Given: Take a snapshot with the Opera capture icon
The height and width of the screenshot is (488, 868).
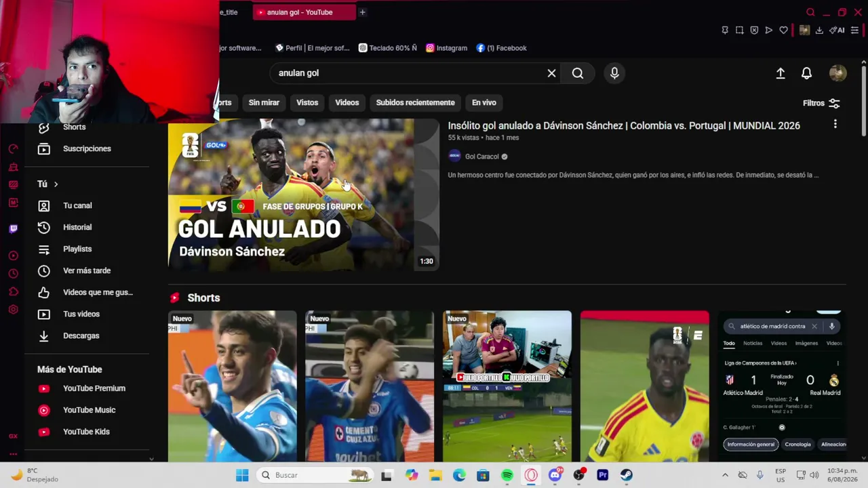Looking at the screenshot, I should (x=739, y=30).
